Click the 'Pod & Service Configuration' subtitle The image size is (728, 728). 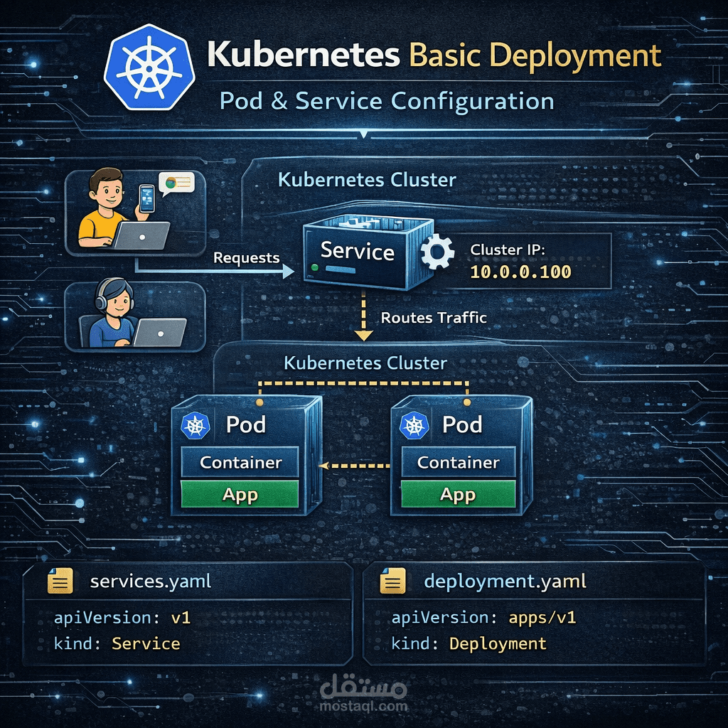click(387, 101)
